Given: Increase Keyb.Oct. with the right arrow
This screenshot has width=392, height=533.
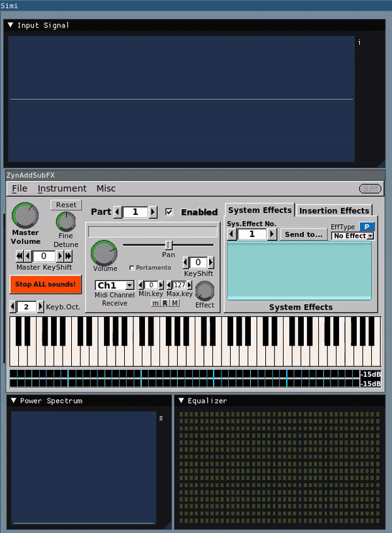Looking at the screenshot, I should click(41, 306).
